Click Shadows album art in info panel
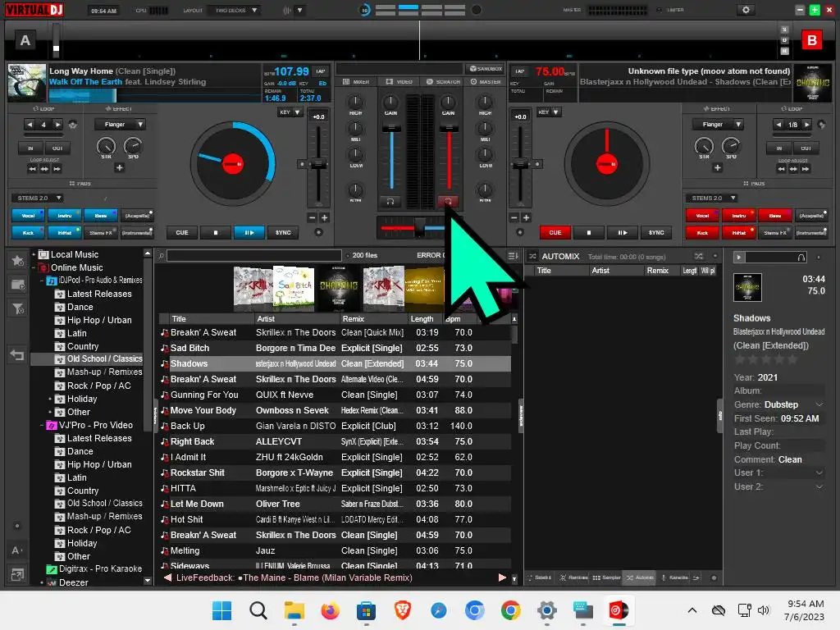The image size is (840, 630). [x=747, y=287]
